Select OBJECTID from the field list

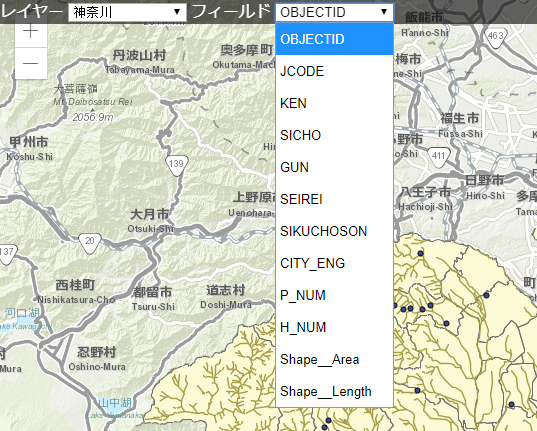tap(334, 39)
